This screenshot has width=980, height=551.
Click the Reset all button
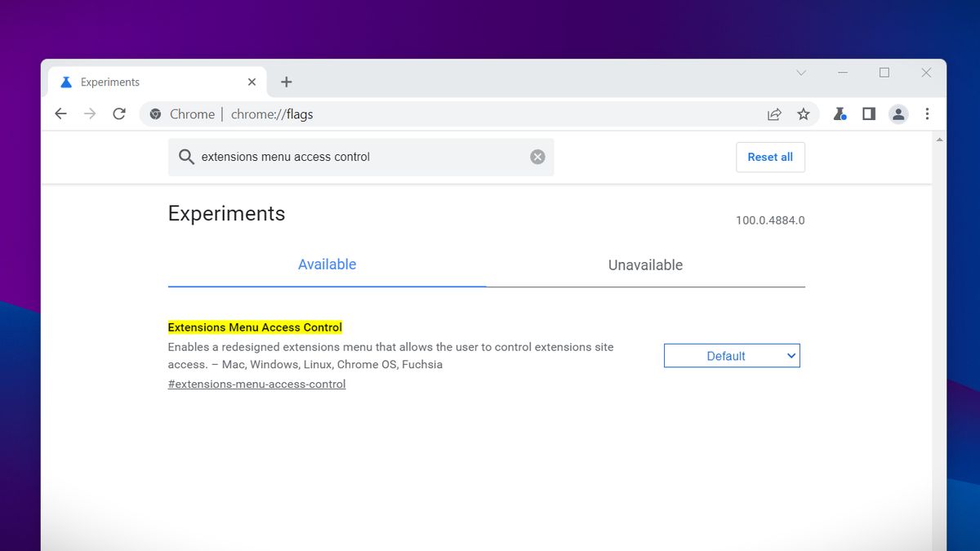(x=770, y=158)
